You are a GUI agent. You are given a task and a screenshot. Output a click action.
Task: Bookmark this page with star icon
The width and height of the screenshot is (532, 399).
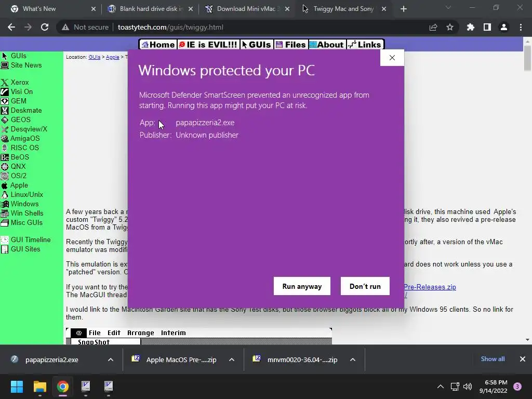tap(450, 27)
